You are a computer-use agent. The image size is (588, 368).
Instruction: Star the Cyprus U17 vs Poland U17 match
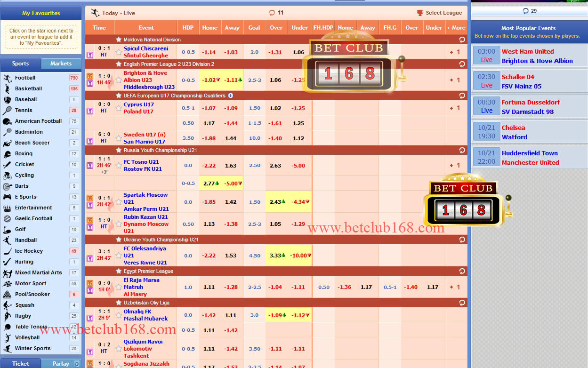pyautogui.click(x=119, y=108)
